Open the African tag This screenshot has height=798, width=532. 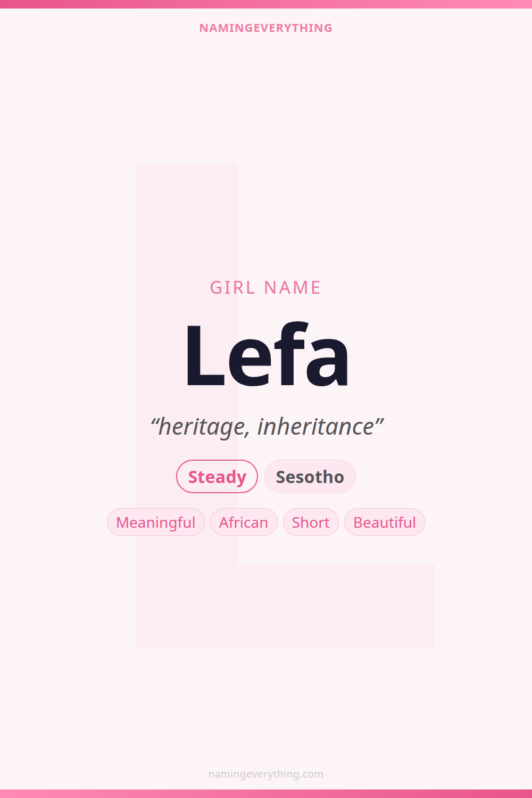(244, 522)
